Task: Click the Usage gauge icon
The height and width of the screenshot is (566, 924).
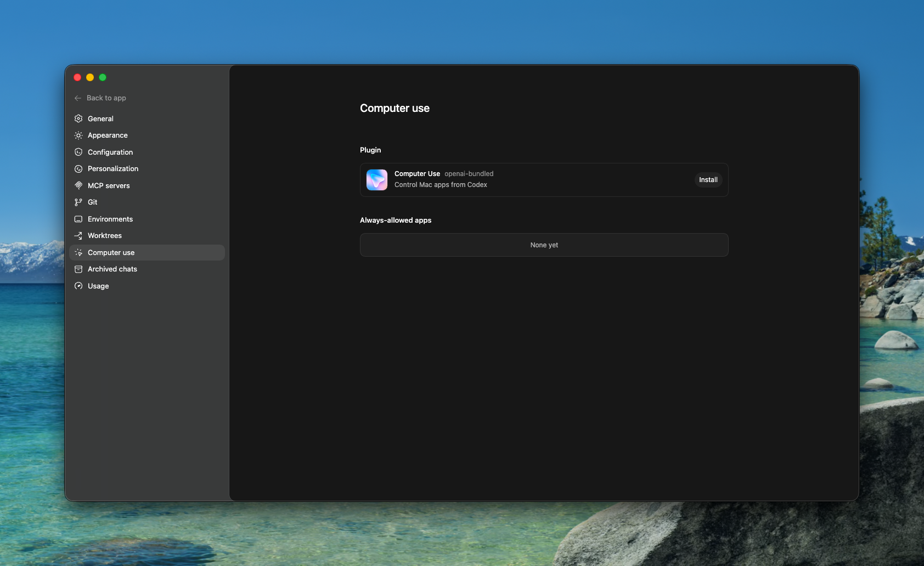Action: (78, 286)
